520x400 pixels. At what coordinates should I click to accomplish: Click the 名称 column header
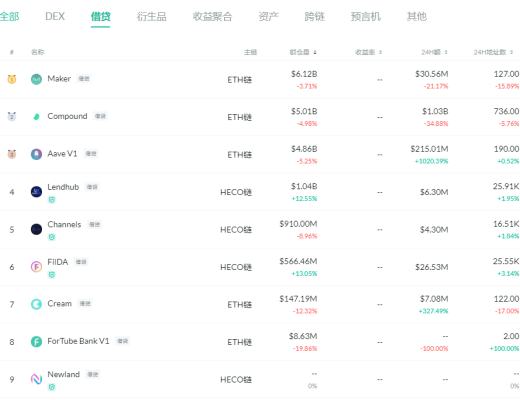coord(37,52)
